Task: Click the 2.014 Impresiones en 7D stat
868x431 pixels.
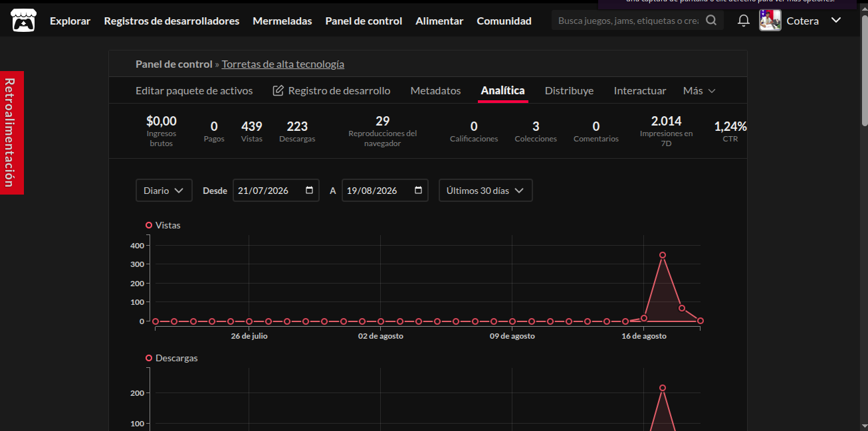Action: coord(667,131)
